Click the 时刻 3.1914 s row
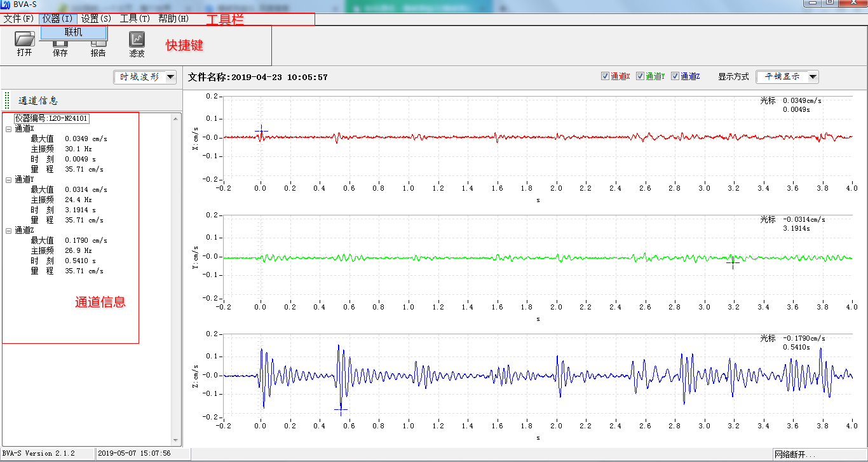The width and height of the screenshot is (868, 462). point(64,210)
